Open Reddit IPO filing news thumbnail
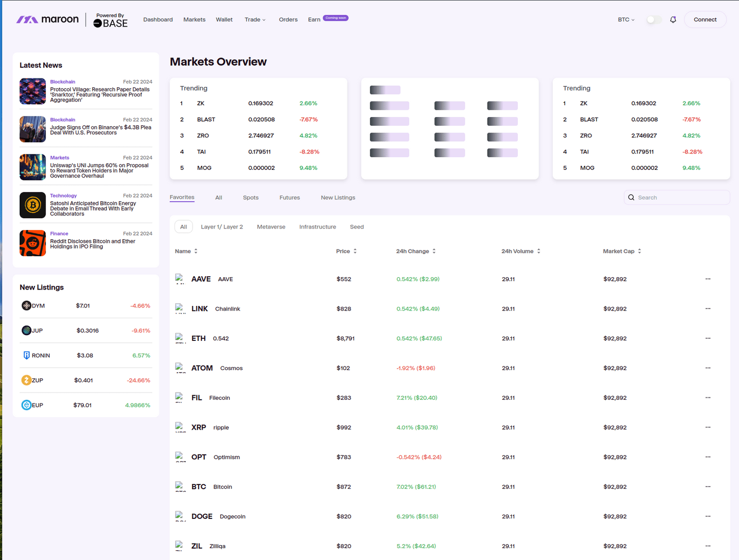This screenshot has width=739, height=560. click(x=33, y=243)
